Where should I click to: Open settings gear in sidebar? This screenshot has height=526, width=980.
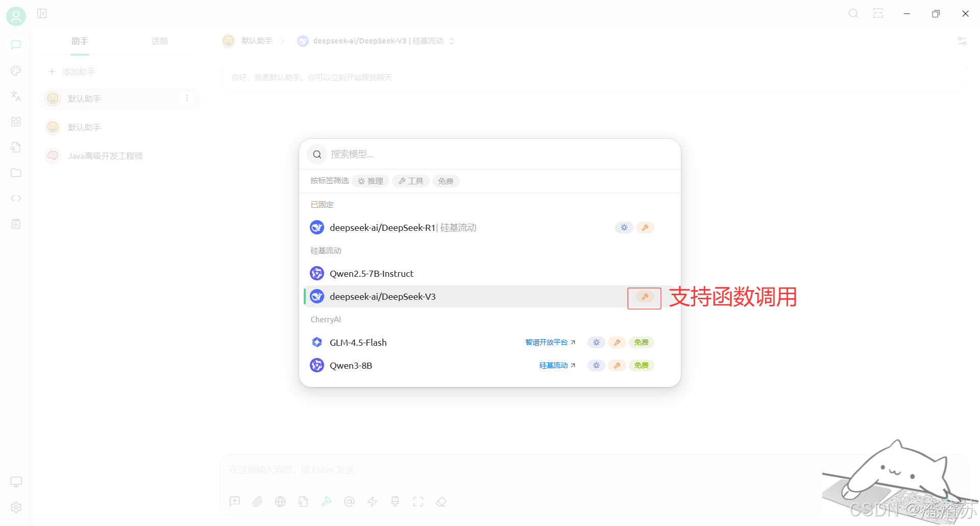pyautogui.click(x=16, y=507)
